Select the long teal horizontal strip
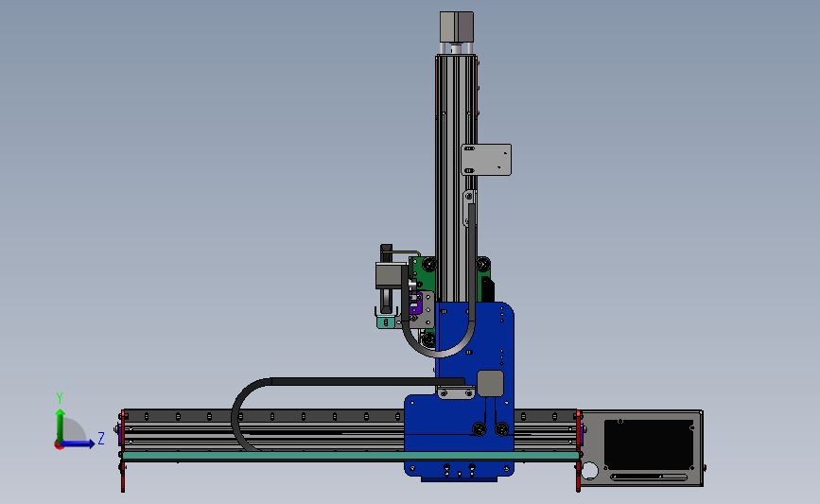Viewport: 820px width, 504px height. point(350,456)
